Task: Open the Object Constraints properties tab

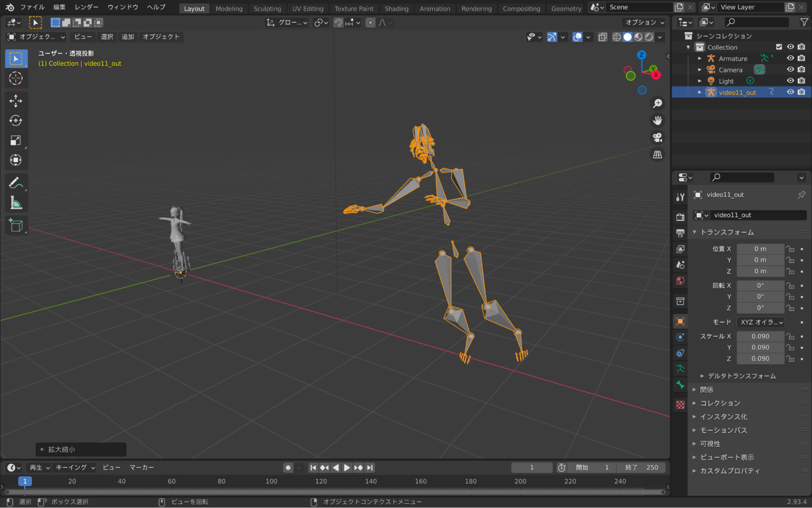Action: point(680,353)
